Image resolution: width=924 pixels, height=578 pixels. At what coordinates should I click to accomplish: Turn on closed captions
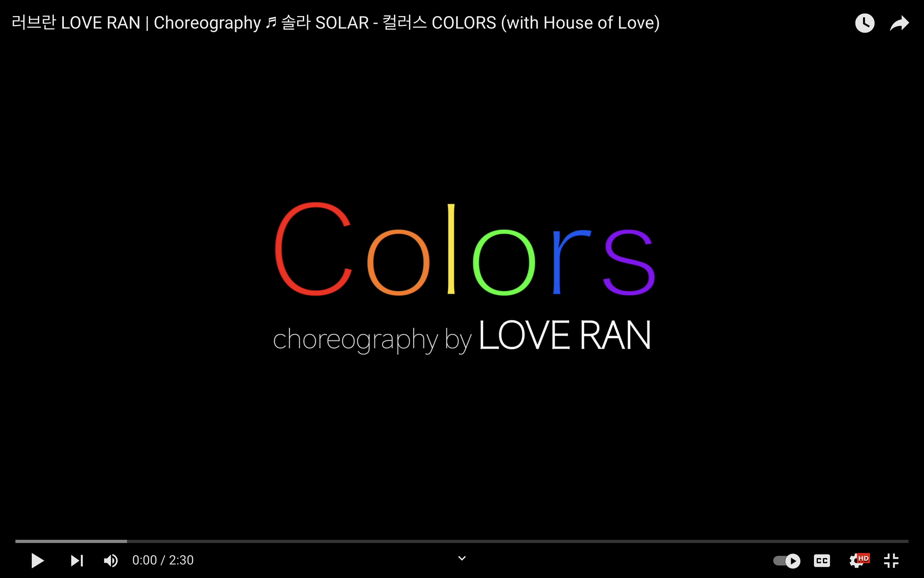[x=822, y=561]
